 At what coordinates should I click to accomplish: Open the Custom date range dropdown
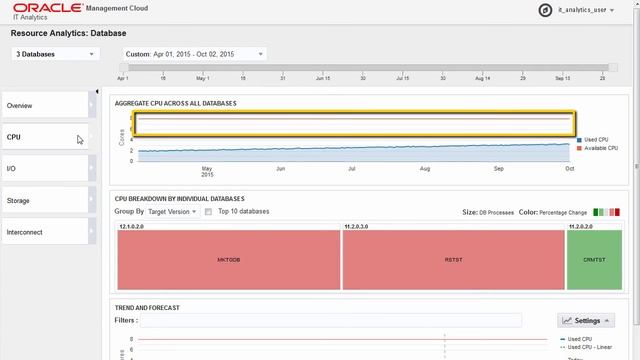pos(194,54)
